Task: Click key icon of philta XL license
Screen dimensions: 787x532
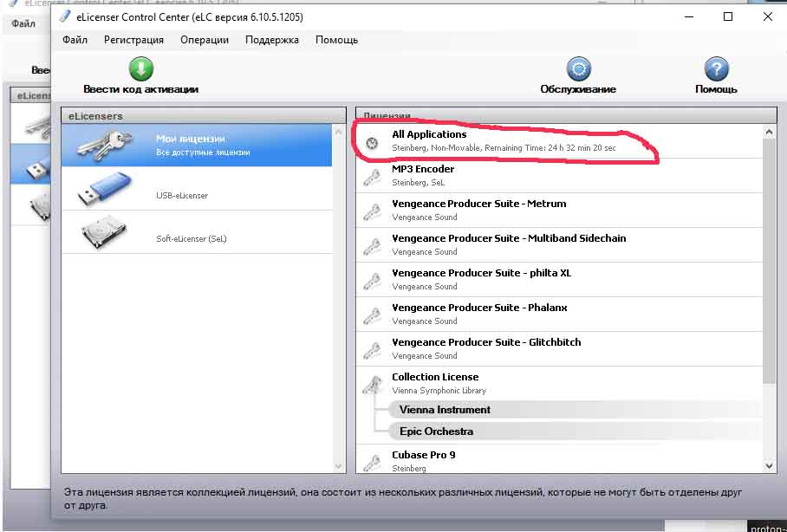Action: [x=372, y=281]
